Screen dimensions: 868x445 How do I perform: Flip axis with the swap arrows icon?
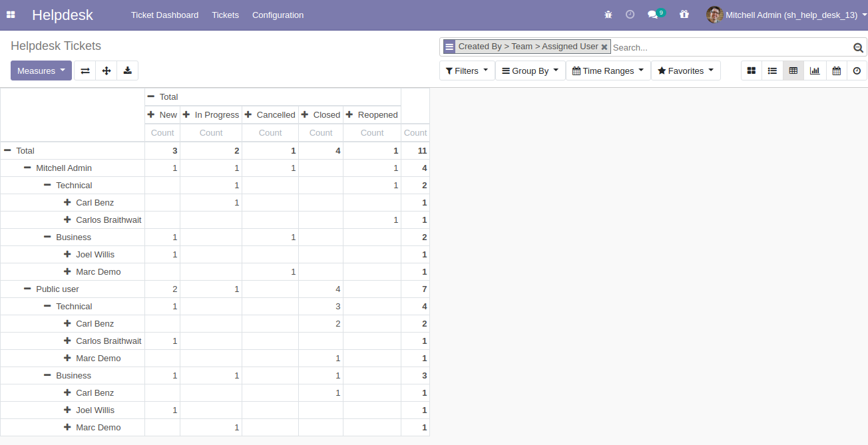(85, 71)
